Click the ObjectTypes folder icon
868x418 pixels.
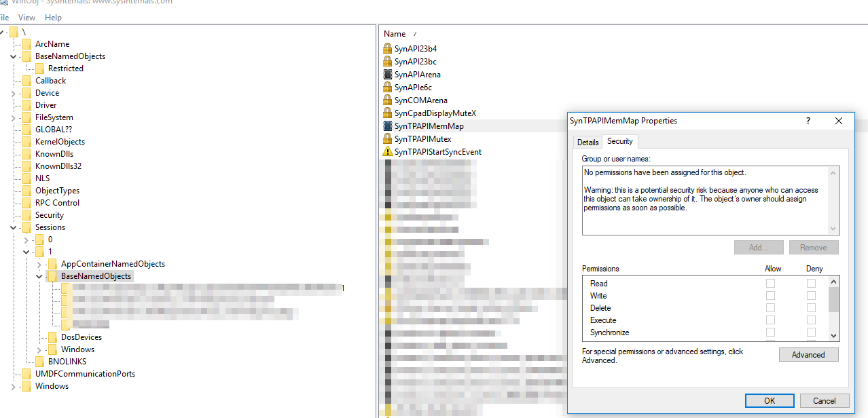(x=26, y=191)
